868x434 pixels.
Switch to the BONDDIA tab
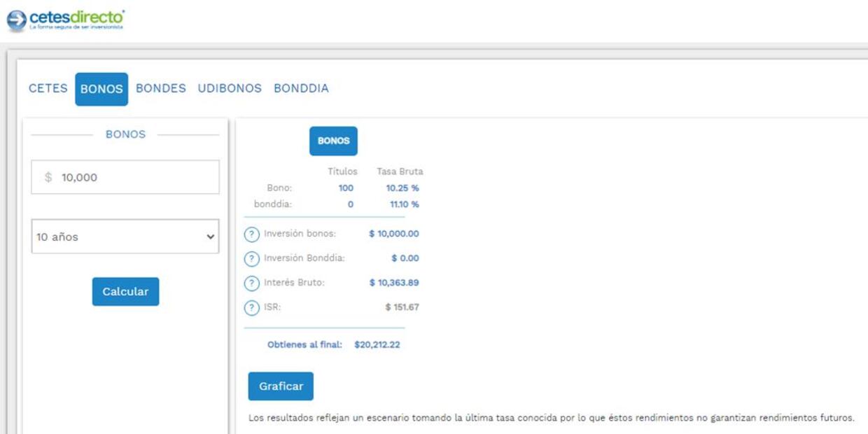click(x=301, y=89)
